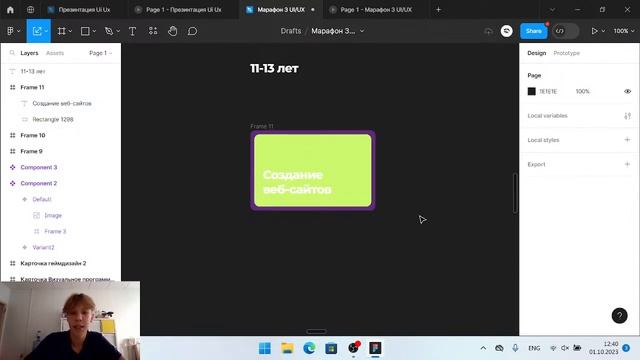Viewport: 640px width, 360px height.
Task: Open present options dropdown arrow
Action: pos(603,31)
